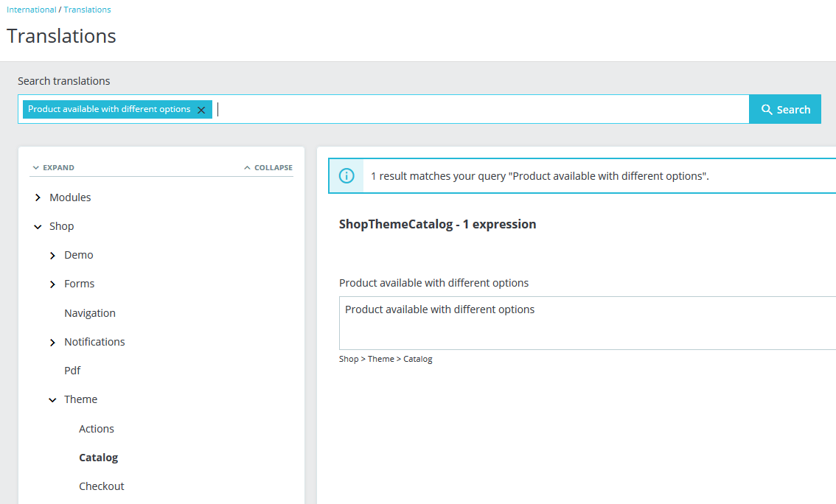The image size is (836, 504).
Task: Expand the Notifications chevron
Action: [x=52, y=342]
